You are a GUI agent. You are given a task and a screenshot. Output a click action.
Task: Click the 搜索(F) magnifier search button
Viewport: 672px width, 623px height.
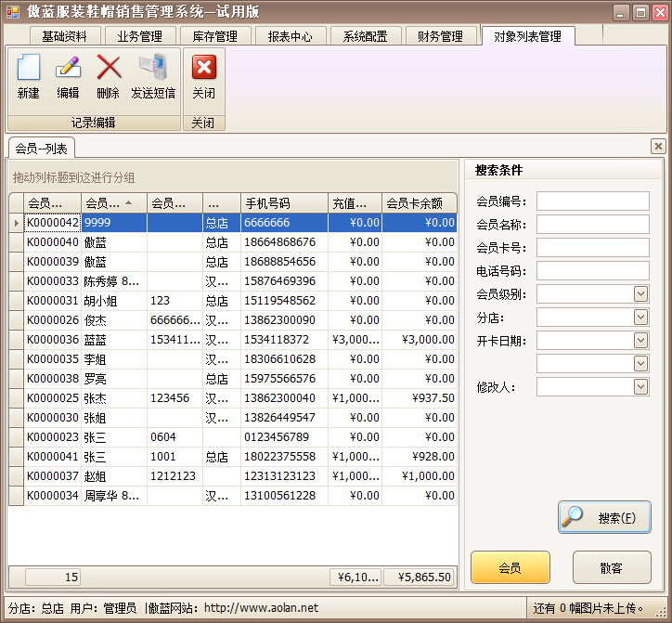pos(604,518)
